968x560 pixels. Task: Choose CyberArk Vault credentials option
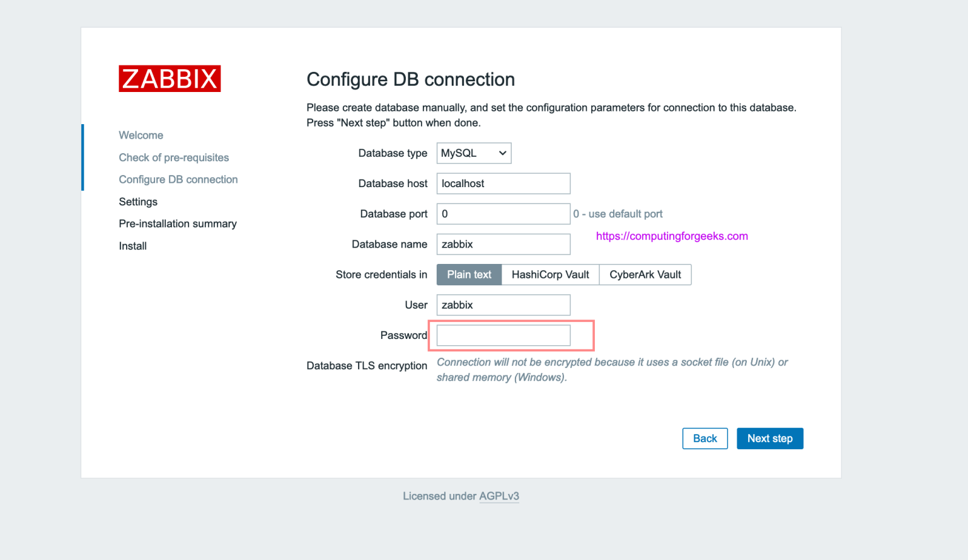point(645,274)
